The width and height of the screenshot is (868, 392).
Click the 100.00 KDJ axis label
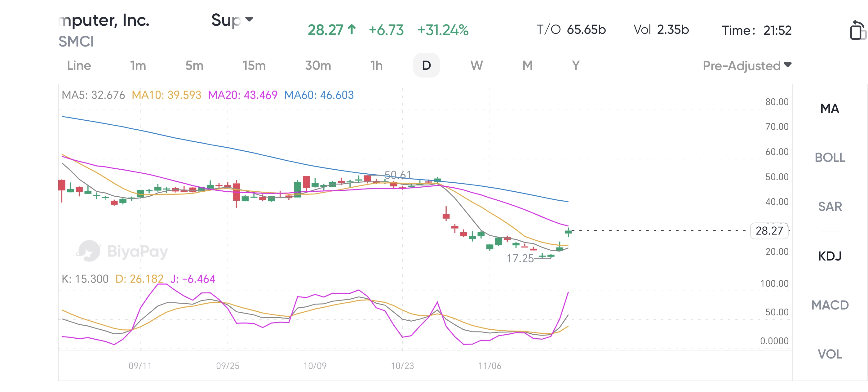point(774,283)
